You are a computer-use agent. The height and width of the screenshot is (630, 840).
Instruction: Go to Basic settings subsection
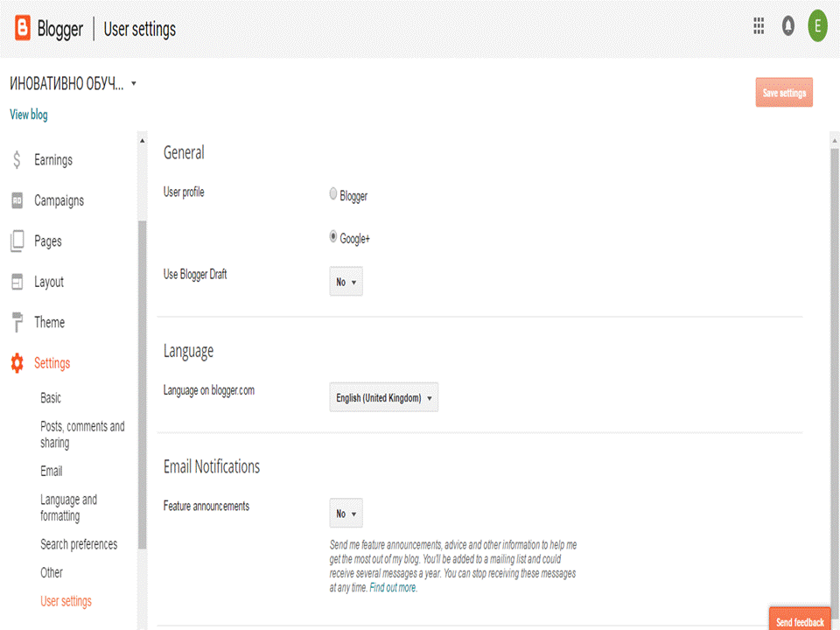pos(51,398)
